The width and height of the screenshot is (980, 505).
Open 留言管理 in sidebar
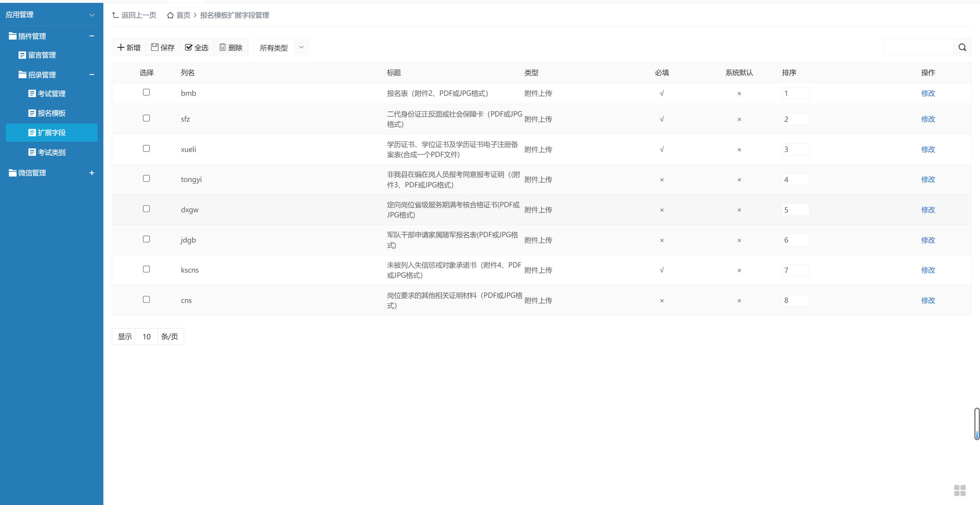pos(42,55)
